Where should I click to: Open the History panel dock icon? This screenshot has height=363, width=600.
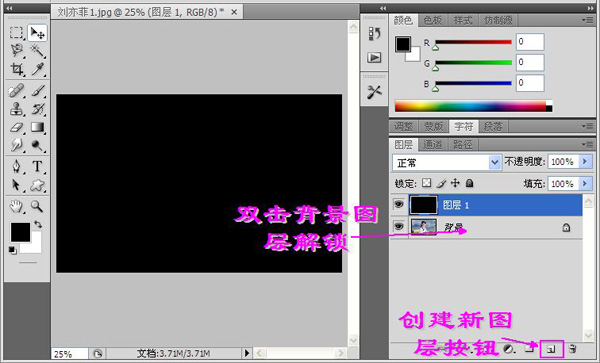374,34
